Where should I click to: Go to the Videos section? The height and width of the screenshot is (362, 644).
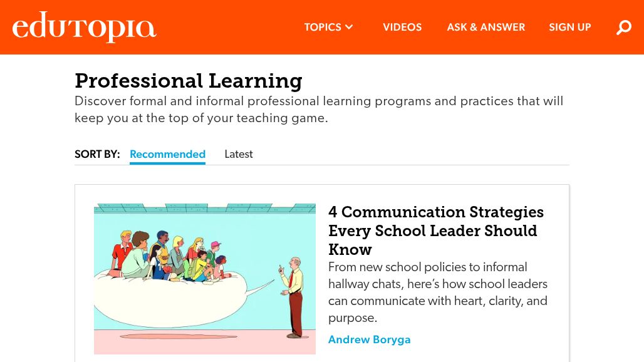pos(402,28)
